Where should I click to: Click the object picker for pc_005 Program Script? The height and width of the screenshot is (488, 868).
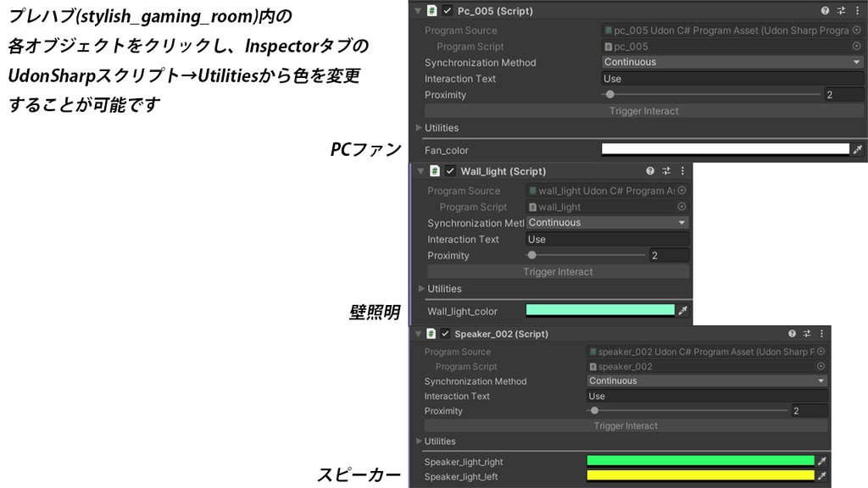click(x=855, y=46)
